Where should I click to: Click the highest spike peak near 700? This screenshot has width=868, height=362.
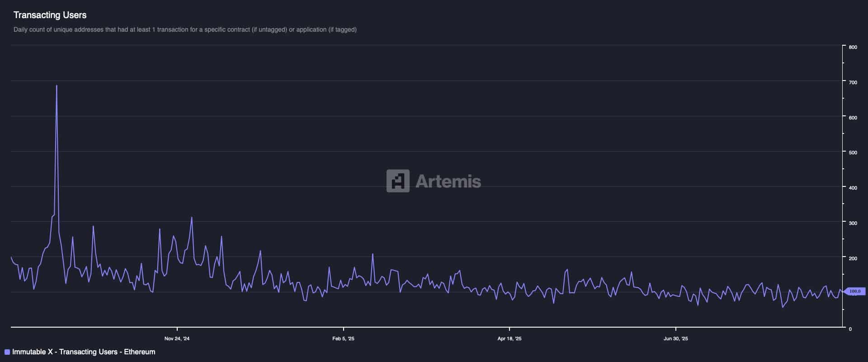(57, 86)
